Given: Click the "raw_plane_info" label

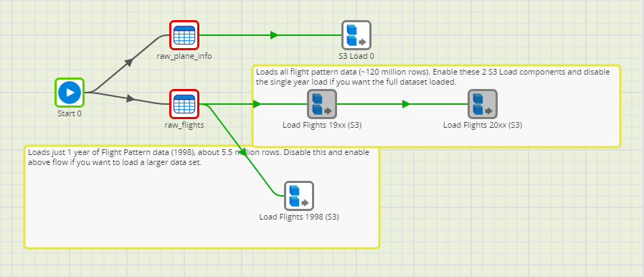Looking at the screenshot, I should [x=184, y=56].
